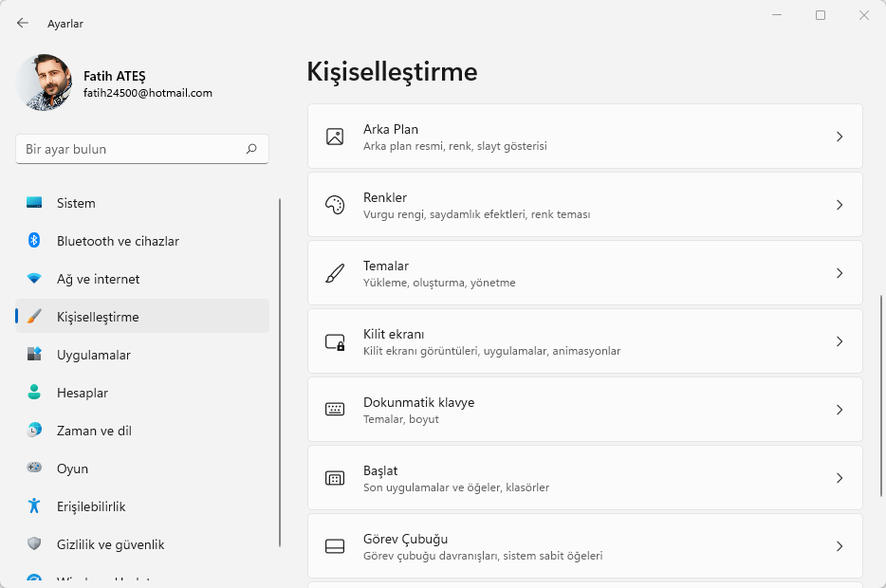This screenshot has height=588, width=886.
Task: Click the Dokunmatik klavye keyboard icon
Action: tap(334, 409)
